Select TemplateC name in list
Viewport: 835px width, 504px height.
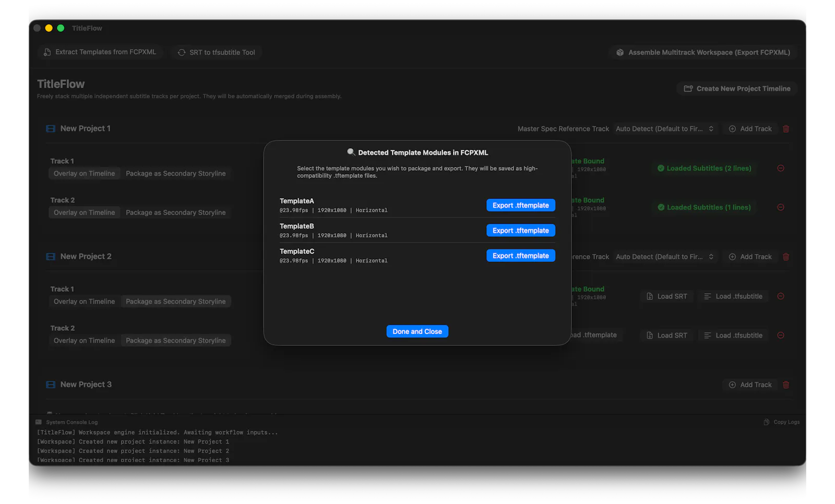point(297,251)
